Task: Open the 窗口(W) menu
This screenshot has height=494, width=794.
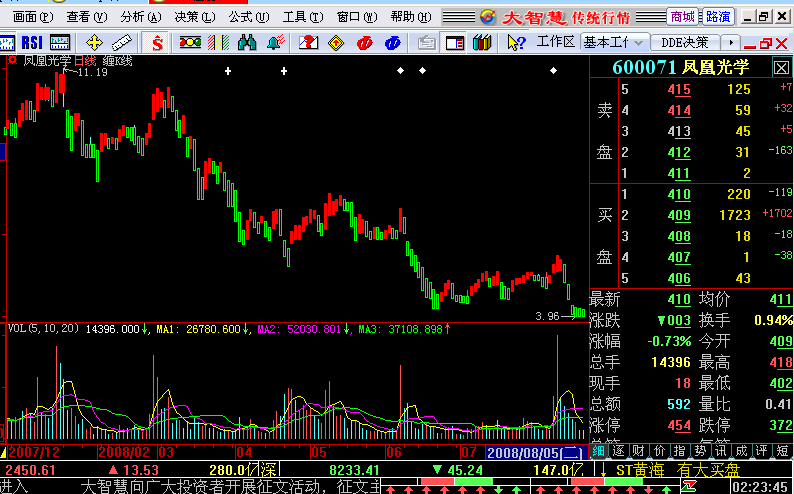Action: click(357, 17)
